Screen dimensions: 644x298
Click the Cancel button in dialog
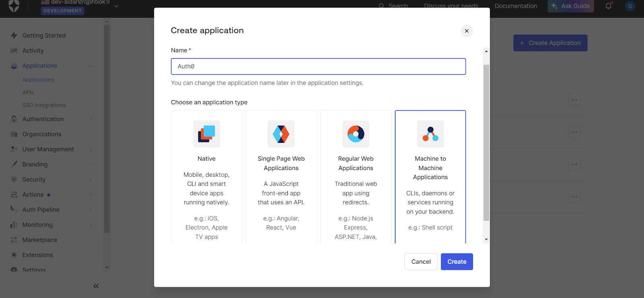(x=421, y=262)
